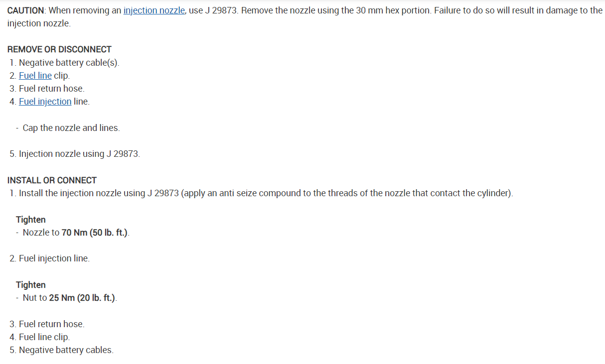
Task: Open the "Fuel line" hyperlink
Action: point(35,76)
